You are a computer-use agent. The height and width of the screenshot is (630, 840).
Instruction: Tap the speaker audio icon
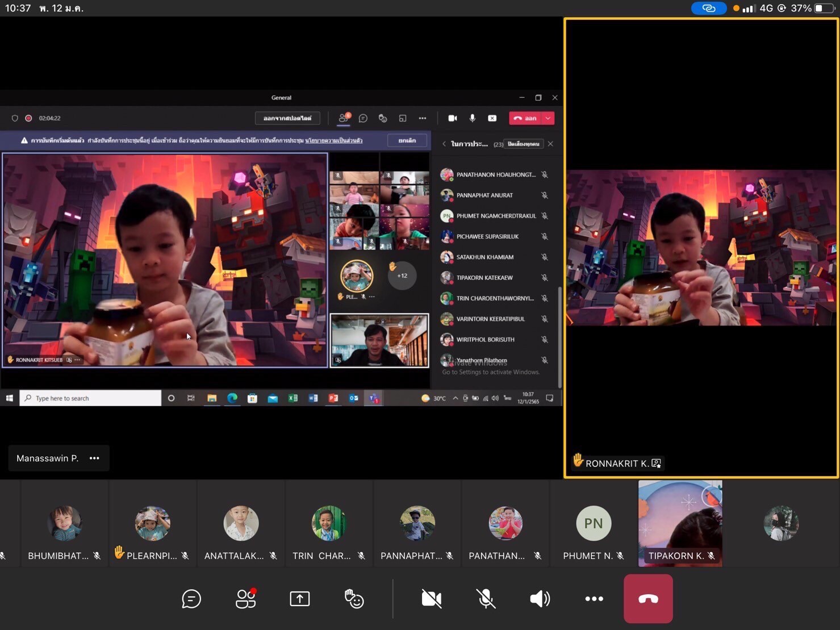tap(540, 599)
